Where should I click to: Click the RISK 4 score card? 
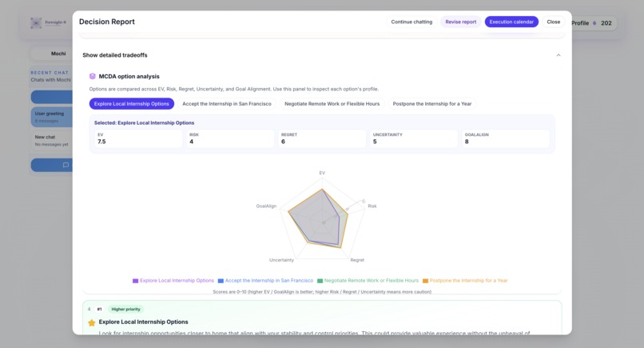tap(230, 138)
